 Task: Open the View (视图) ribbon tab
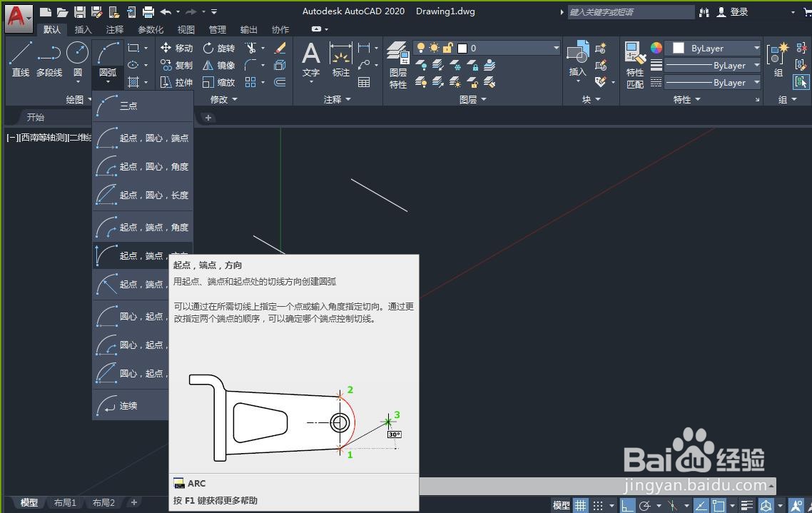point(186,29)
